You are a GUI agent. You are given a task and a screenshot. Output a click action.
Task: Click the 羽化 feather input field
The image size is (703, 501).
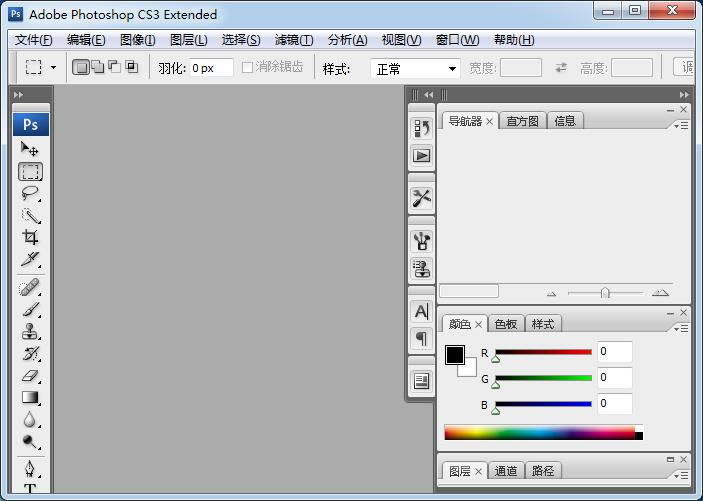coord(211,68)
